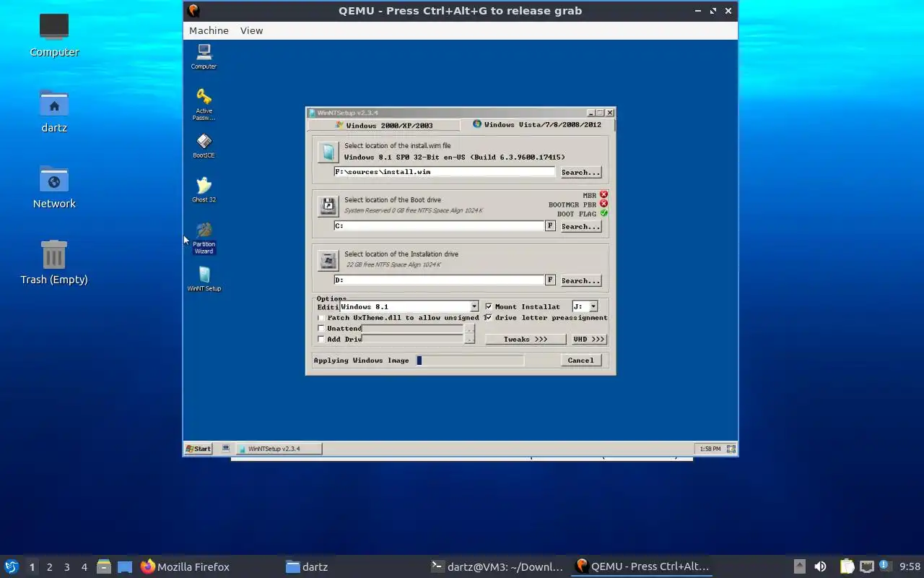Open the Trash (Empty) desktop icon

54,262
